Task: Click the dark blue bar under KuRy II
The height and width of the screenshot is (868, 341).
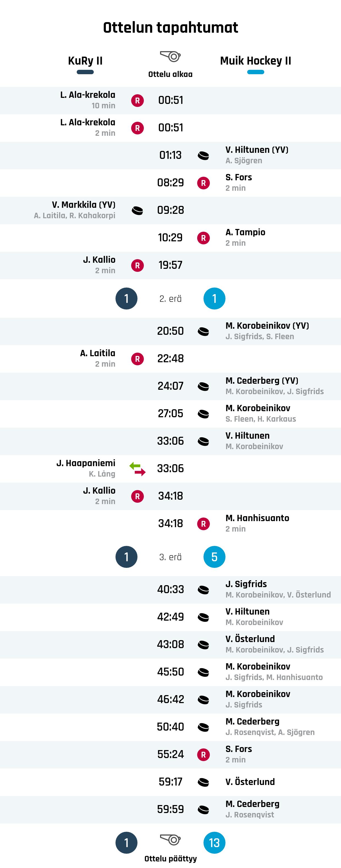Action: point(85,72)
